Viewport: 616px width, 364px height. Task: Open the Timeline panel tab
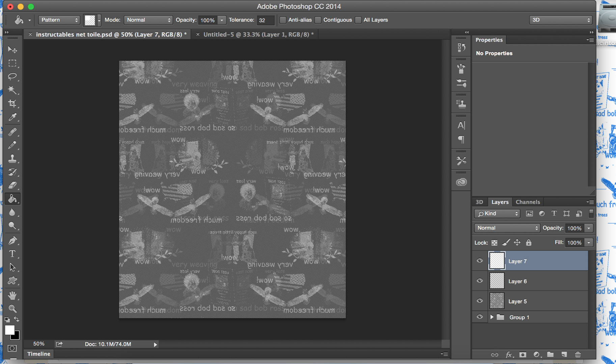click(x=39, y=354)
